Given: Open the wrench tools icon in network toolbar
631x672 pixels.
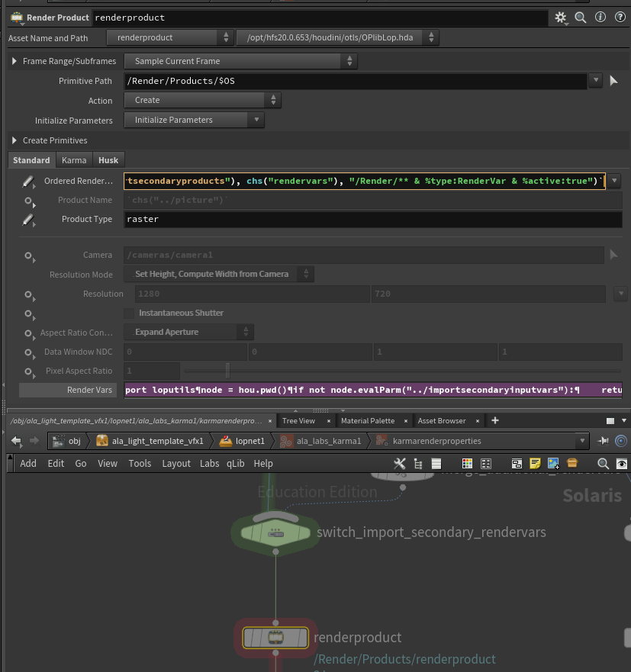Looking at the screenshot, I should click(399, 463).
